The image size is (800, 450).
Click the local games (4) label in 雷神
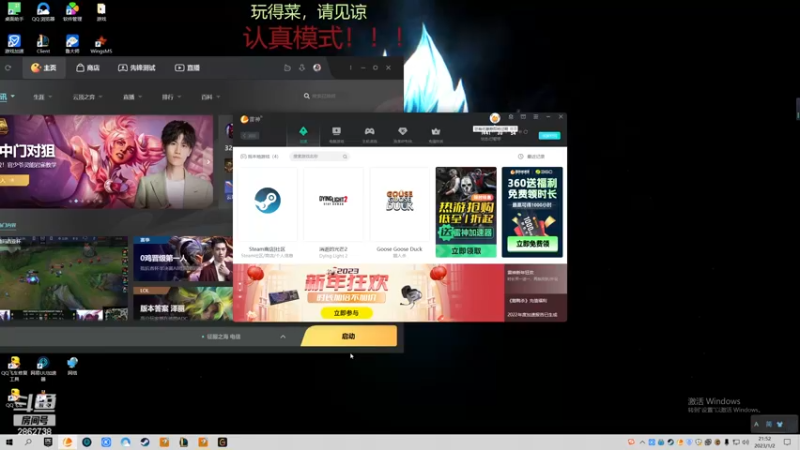click(260, 157)
